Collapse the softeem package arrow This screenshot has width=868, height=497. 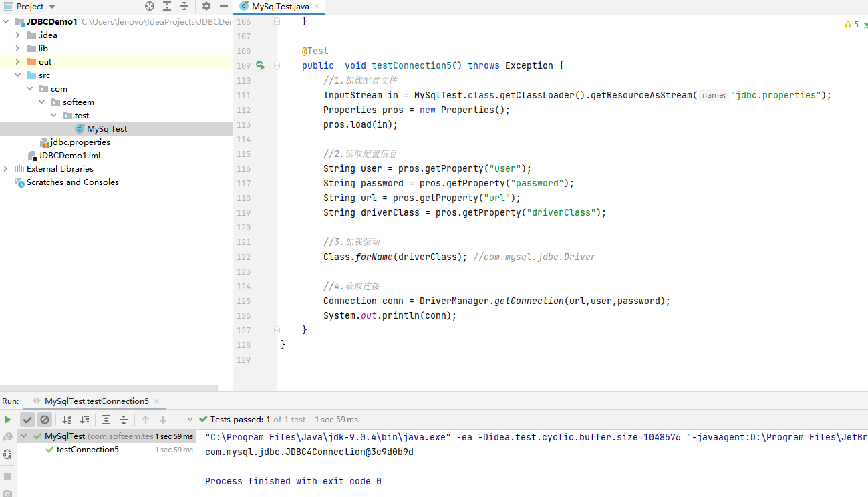42,102
